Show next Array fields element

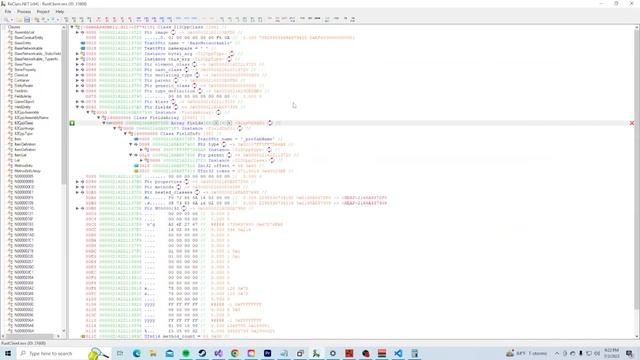click(x=229, y=123)
